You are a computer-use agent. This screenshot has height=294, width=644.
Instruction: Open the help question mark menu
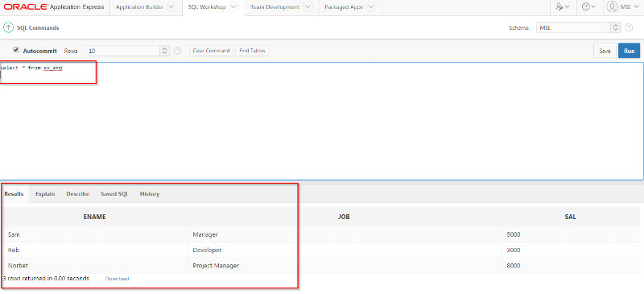click(588, 7)
